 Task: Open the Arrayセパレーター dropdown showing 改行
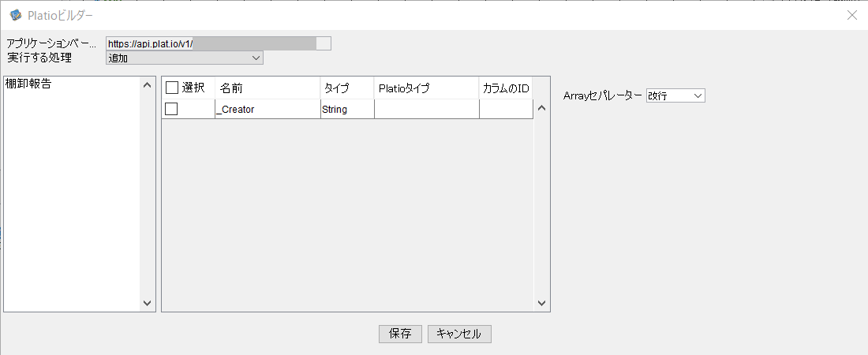click(675, 95)
